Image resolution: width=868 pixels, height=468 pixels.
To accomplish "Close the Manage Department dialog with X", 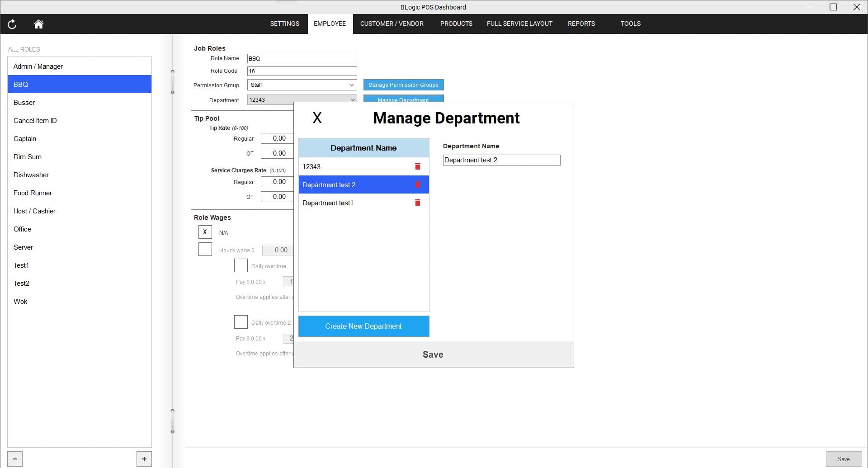I will click(317, 118).
